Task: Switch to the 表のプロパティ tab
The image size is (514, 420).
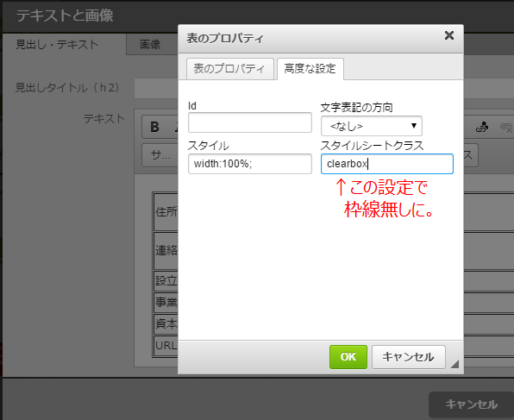Action: [x=229, y=69]
